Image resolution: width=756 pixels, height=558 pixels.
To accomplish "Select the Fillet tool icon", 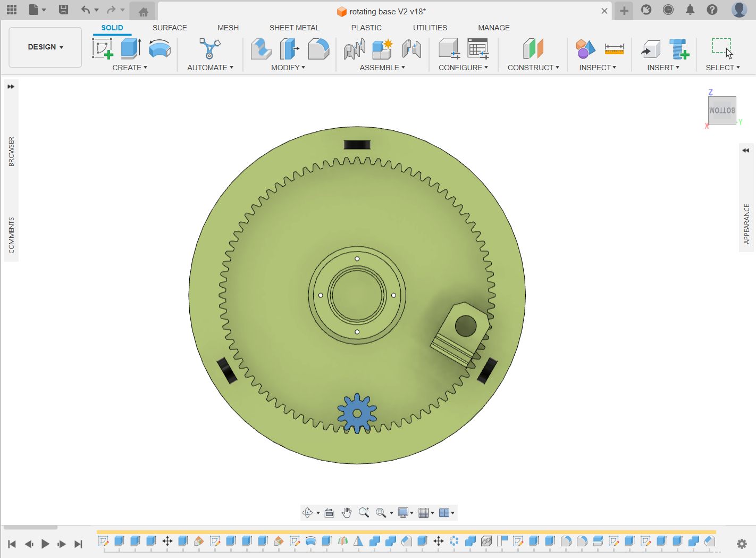I will click(318, 49).
